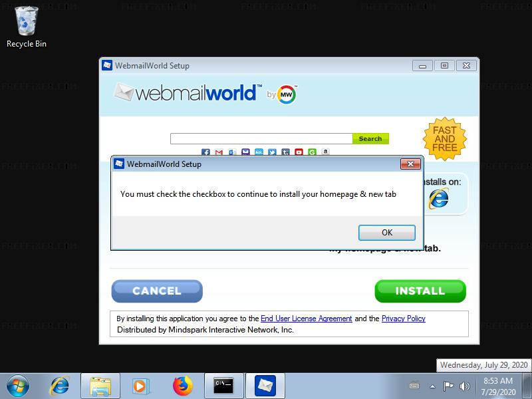Click the WebmailWorld Setup taskbar button

(x=265, y=386)
